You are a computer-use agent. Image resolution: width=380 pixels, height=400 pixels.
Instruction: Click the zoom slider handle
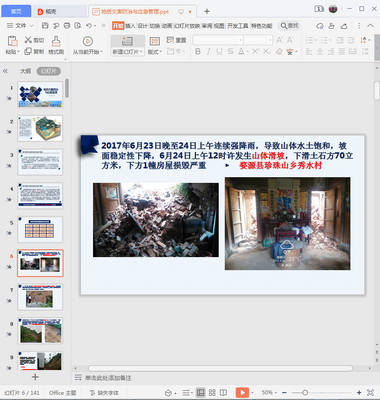(x=305, y=393)
